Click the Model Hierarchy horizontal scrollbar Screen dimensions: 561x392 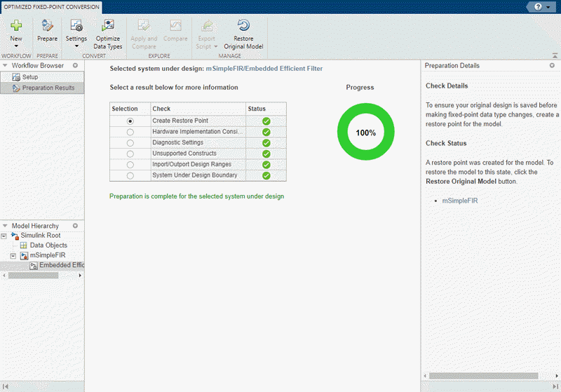(34, 276)
